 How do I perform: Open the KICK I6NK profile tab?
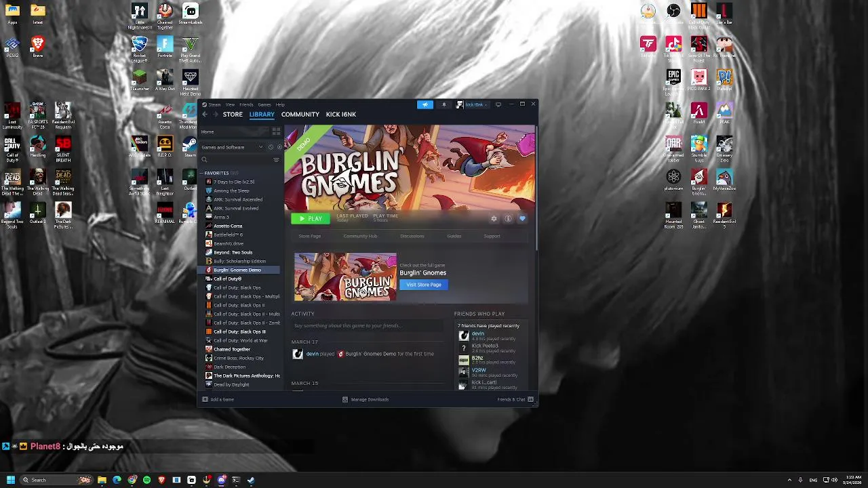click(340, 115)
